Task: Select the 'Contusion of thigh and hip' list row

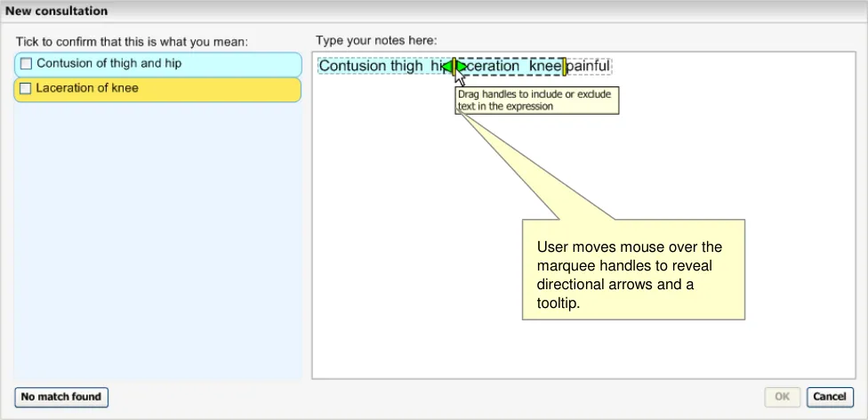Action: coord(160,64)
